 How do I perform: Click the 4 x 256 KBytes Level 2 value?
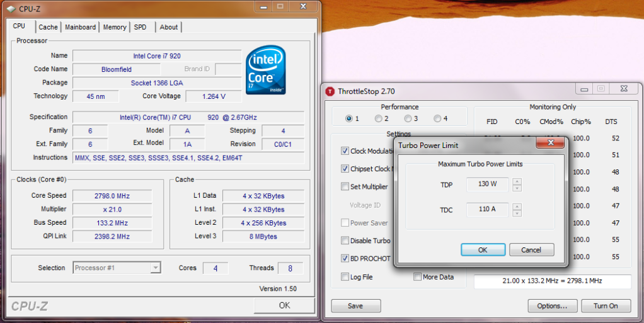pyautogui.click(x=263, y=223)
